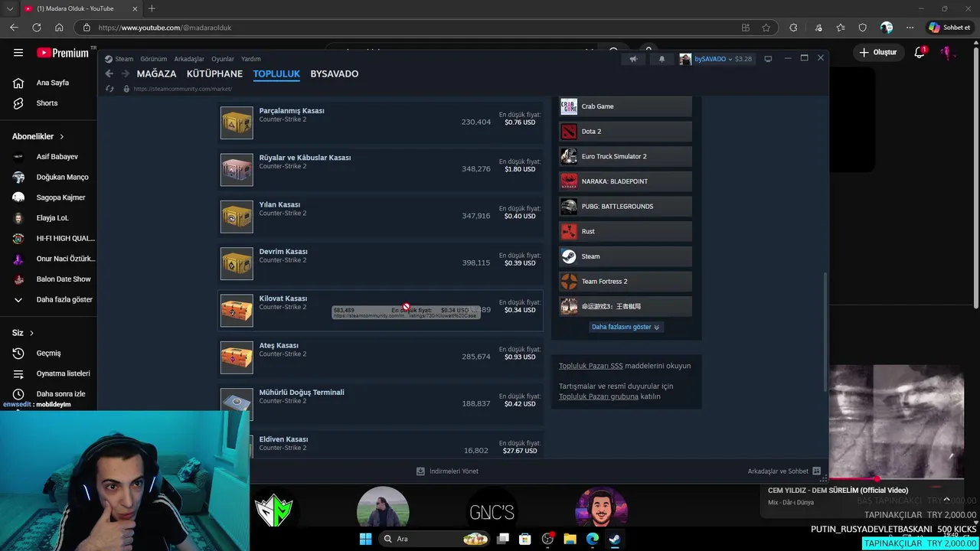Filter market by Euro Truck Simulator 2

[x=626, y=156]
